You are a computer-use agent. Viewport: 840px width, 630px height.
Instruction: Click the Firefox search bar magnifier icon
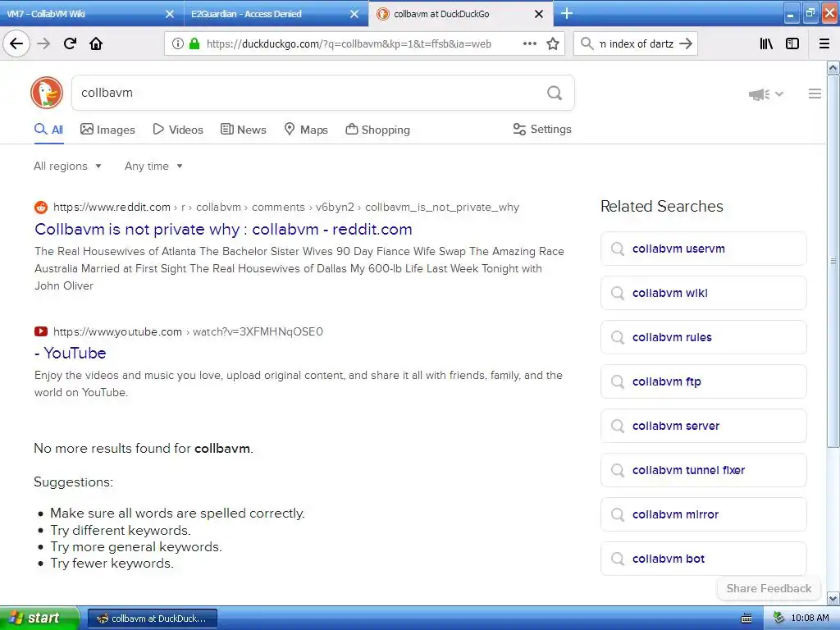pyautogui.click(x=587, y=43)
